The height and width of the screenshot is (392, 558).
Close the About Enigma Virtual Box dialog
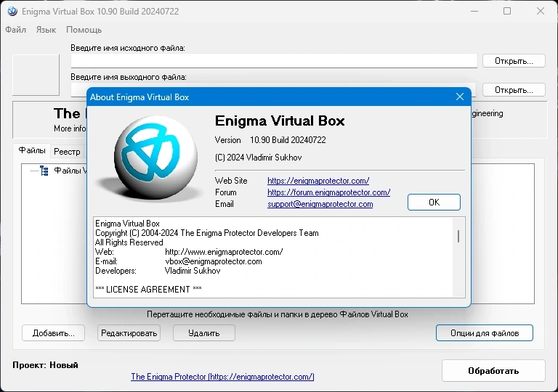point(460,97)
